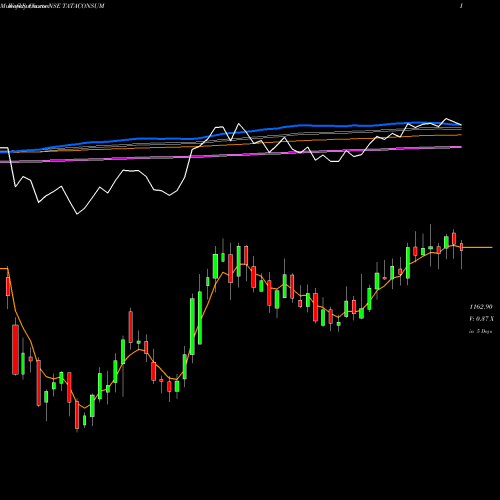Click the 1162.90 price value

point(481,307)
